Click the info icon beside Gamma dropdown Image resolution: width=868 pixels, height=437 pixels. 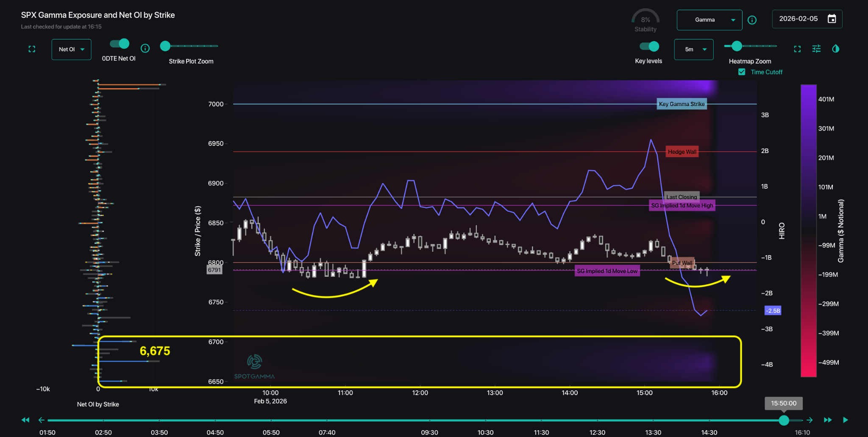[752, 20]
